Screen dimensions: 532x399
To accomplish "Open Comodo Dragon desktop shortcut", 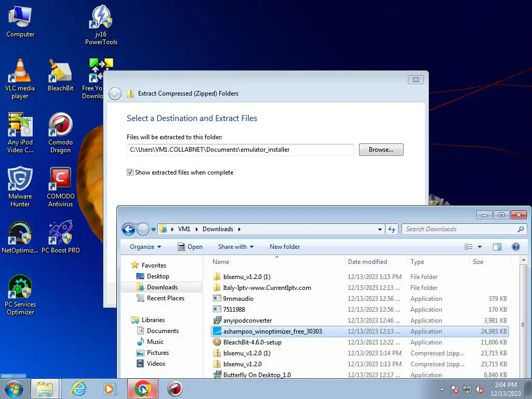I will point(60,133).
